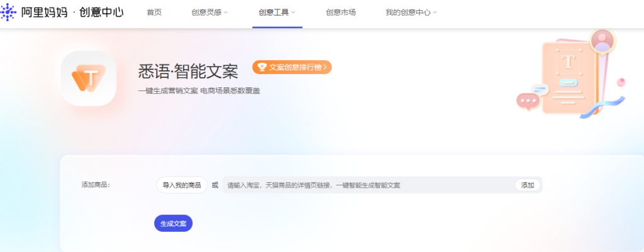Click the trophy icon in ranking badge
The width and height of the screenshot is (644, 252).
pyautogui.click(x=262, y=67)
